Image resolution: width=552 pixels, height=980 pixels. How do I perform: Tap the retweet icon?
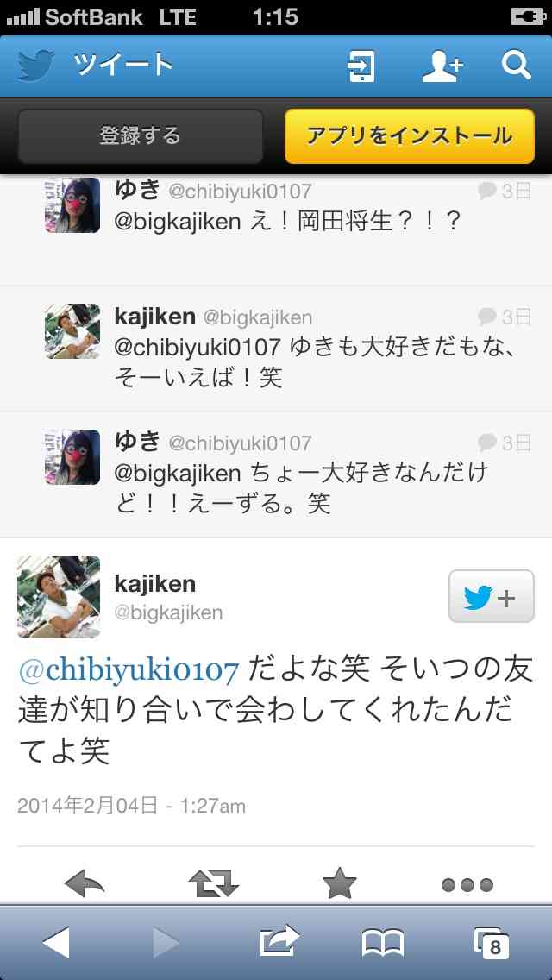pos(214,884)
